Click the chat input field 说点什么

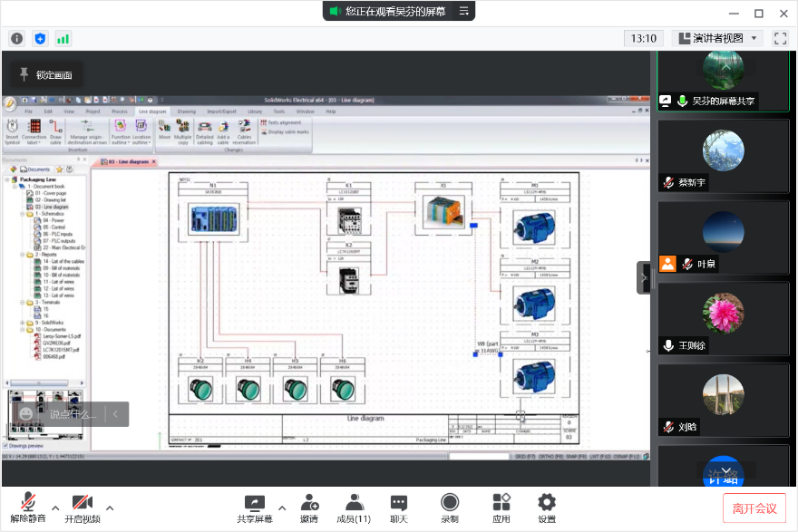click(73, 414)
